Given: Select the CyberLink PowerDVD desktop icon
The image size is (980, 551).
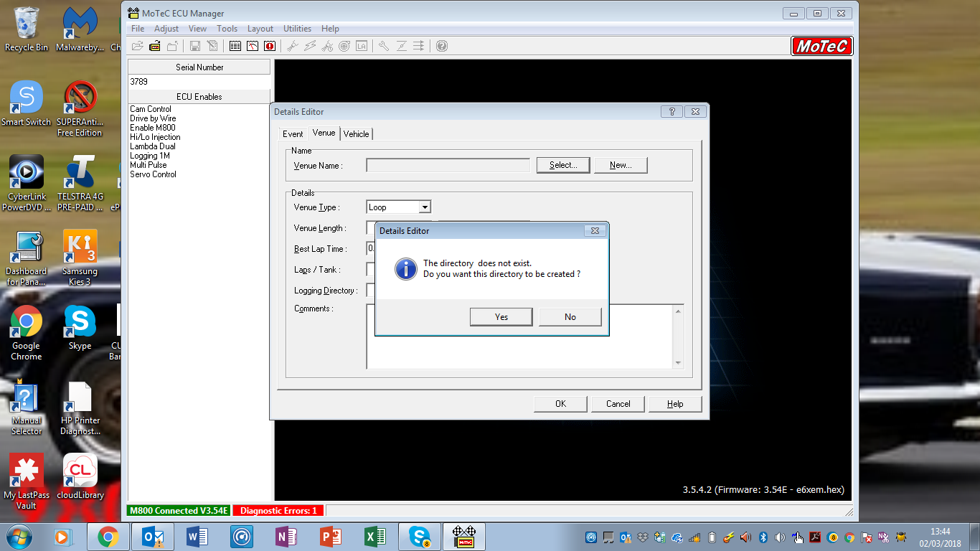Looking at the screenshot, I should tap(27, 183).
